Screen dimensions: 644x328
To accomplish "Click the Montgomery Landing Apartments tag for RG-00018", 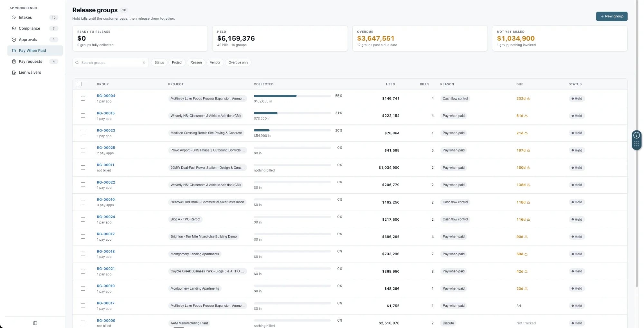I will 195,254.
